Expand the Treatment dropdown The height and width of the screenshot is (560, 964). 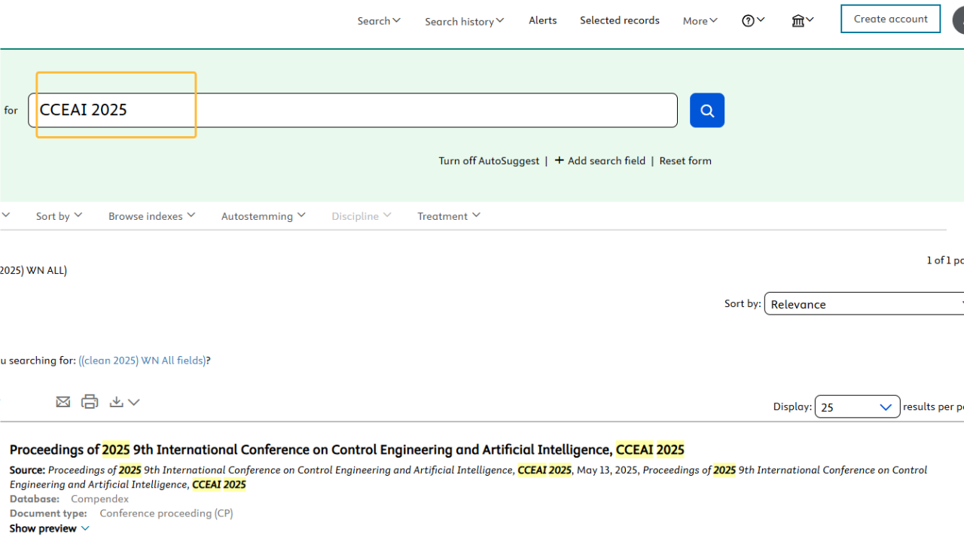tap(449, 216)
